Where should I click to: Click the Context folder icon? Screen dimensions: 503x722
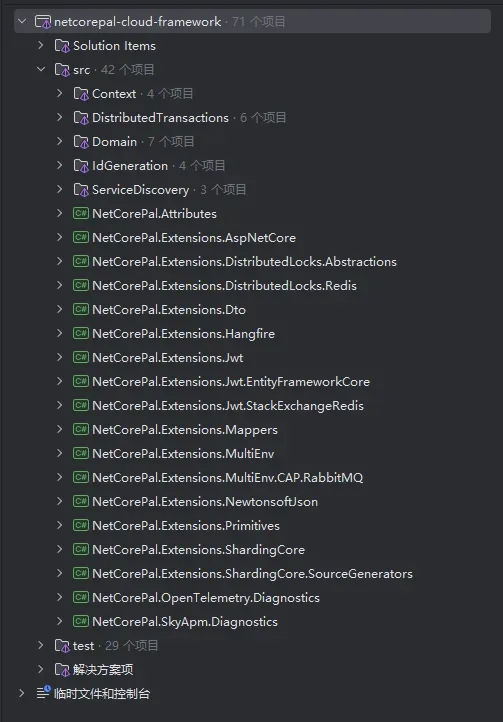point(81,93)
